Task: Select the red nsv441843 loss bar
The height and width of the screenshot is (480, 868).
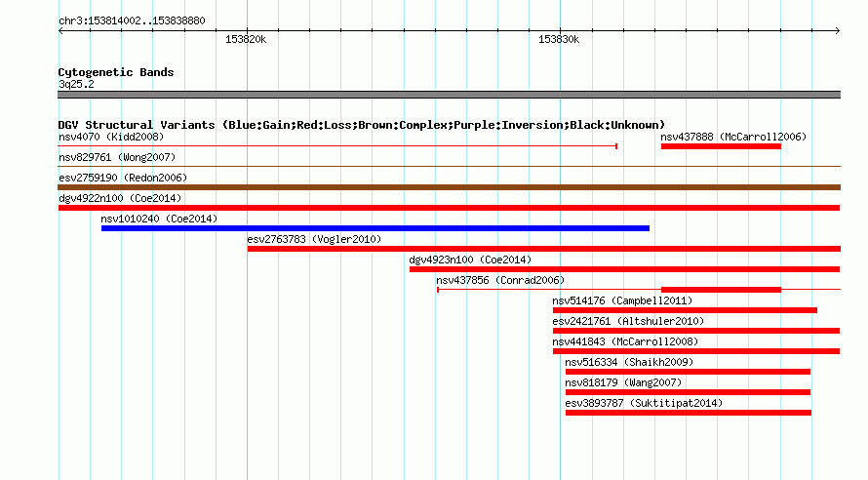Action: [x=696, y=351]
